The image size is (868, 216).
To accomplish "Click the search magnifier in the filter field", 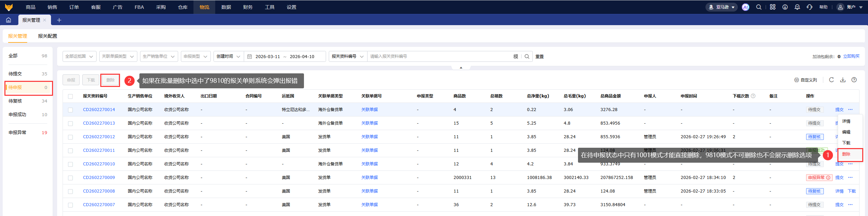I will point(527,56).
